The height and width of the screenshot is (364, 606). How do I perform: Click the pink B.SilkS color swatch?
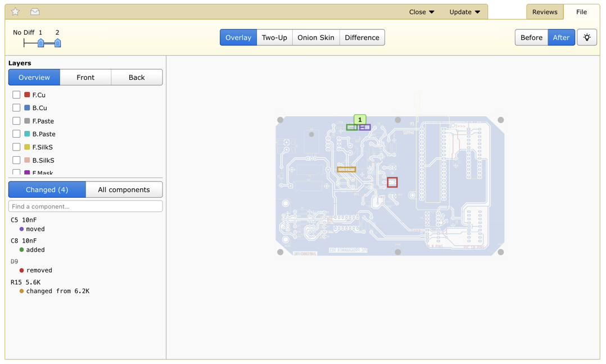[x=27, y=160]
